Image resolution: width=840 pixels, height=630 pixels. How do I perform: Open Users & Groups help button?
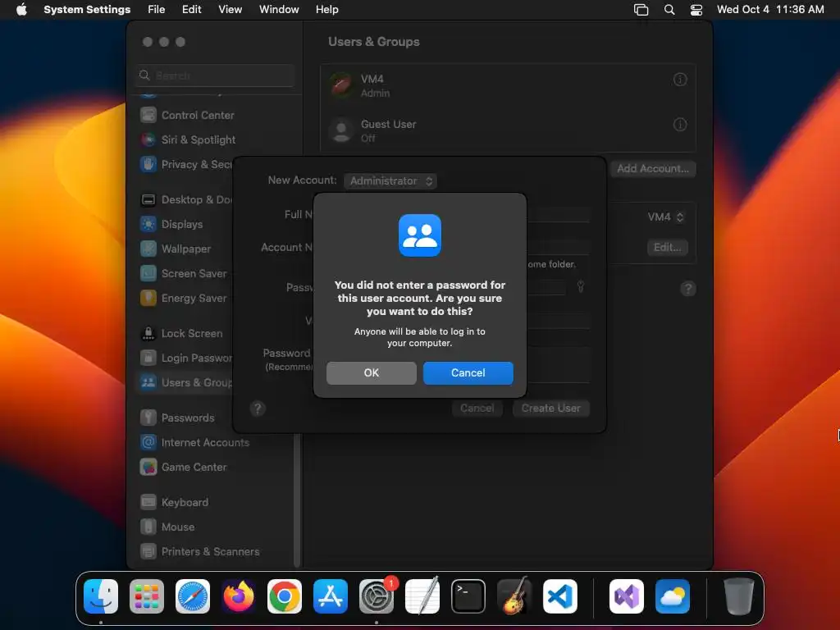[688, 289]
